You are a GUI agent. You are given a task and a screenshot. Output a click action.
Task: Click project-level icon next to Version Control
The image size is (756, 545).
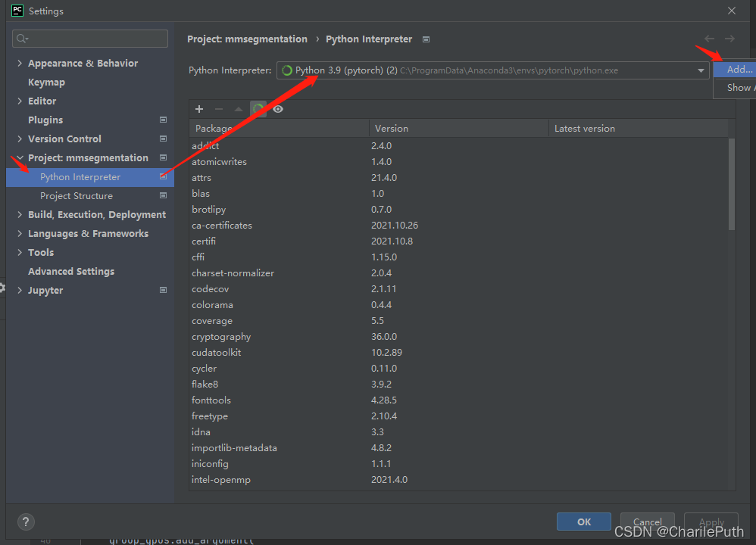click(164, 139)
